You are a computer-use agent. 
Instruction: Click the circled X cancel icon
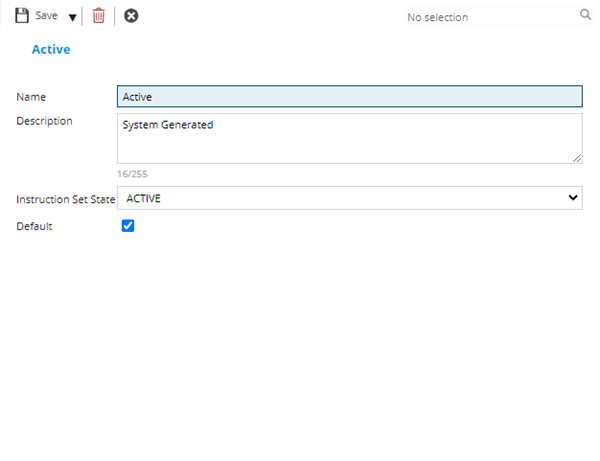pos(131,16)
